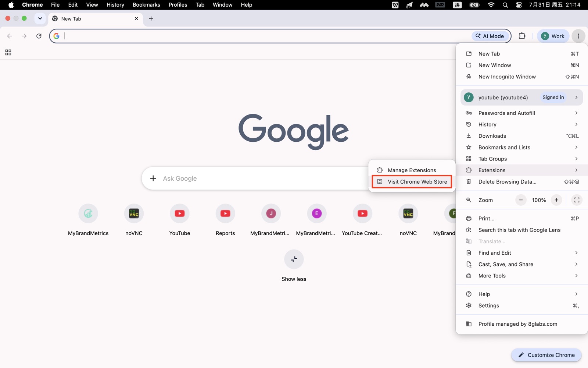Go back using the back arrow
The image size is (588, 368).
click(x=10, y=36)
